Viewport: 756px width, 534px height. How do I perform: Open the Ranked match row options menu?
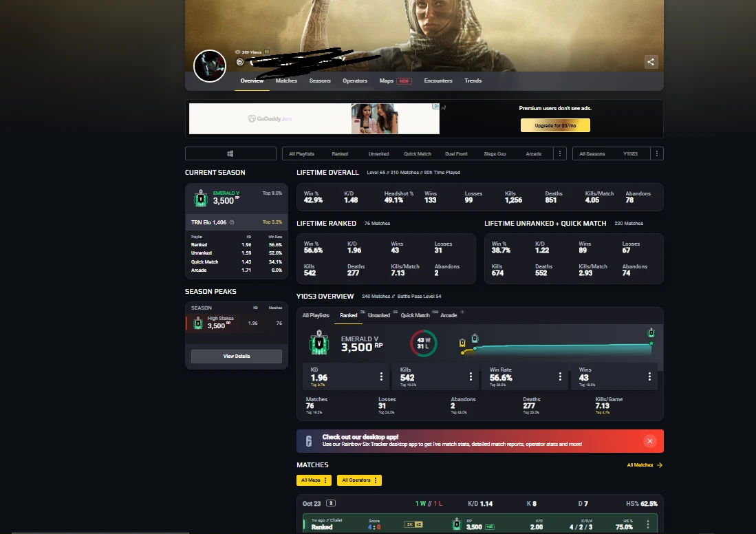coord(648,524)
